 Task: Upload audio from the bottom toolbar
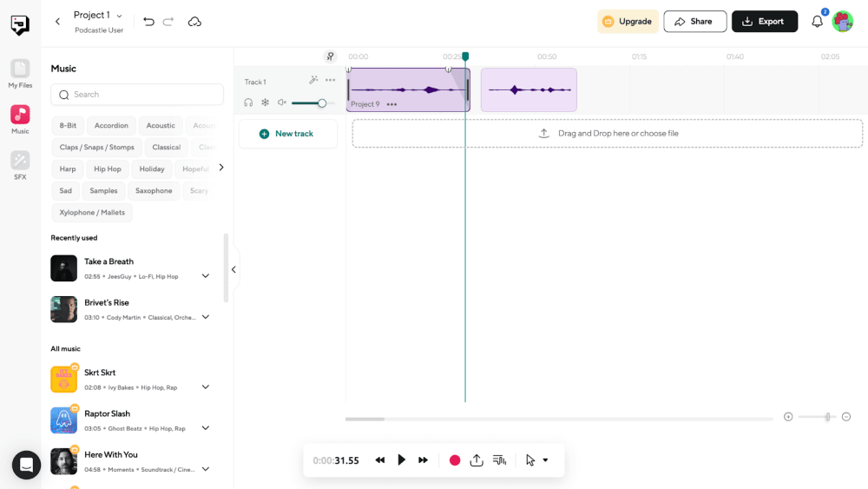[x=477, y=460]
